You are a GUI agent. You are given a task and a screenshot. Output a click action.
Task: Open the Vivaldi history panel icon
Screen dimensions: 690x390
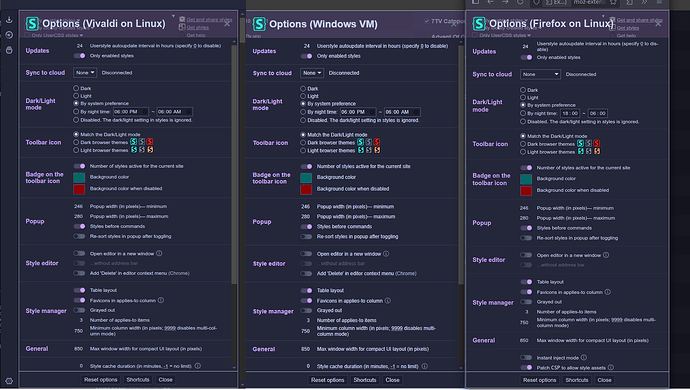pos(9,35)
